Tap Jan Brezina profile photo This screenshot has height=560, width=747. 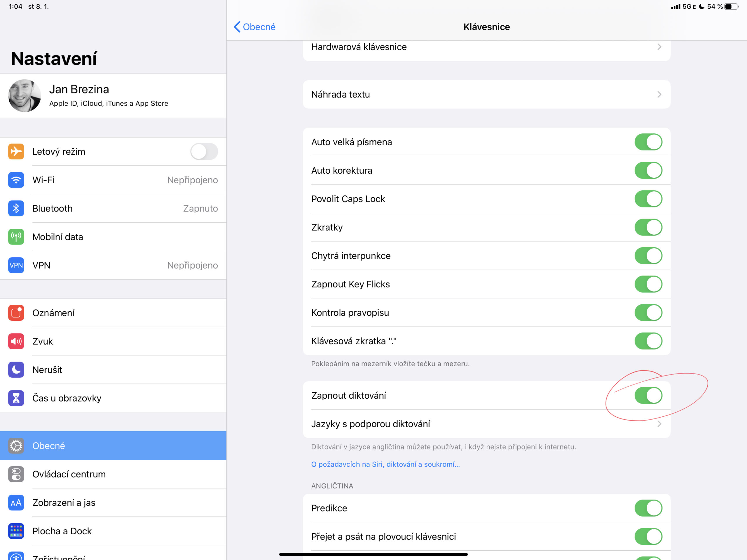[25, 96]
